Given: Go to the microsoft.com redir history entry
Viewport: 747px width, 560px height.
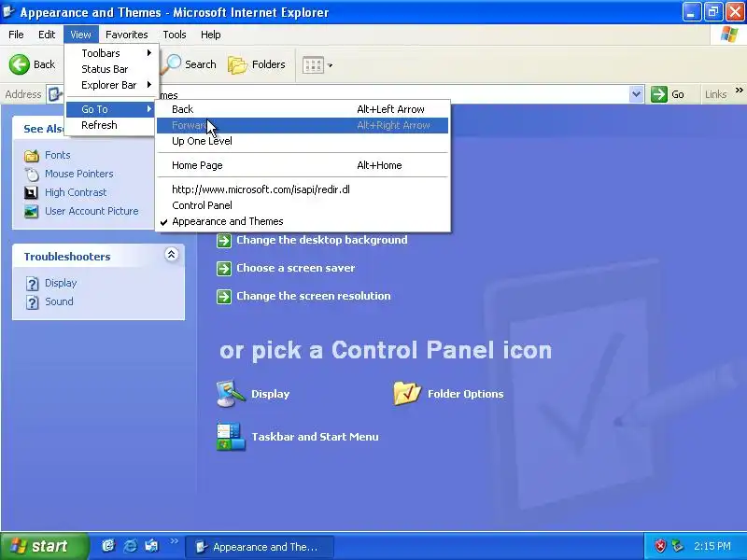Looking at the screenshot, I should click(303, 189).
